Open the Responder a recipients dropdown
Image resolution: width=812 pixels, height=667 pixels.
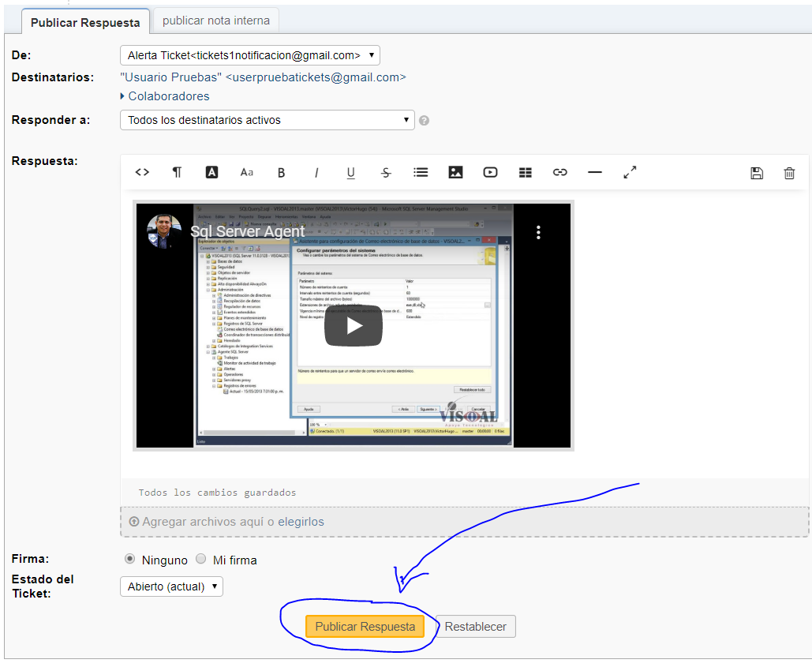[x=268, y=120]
